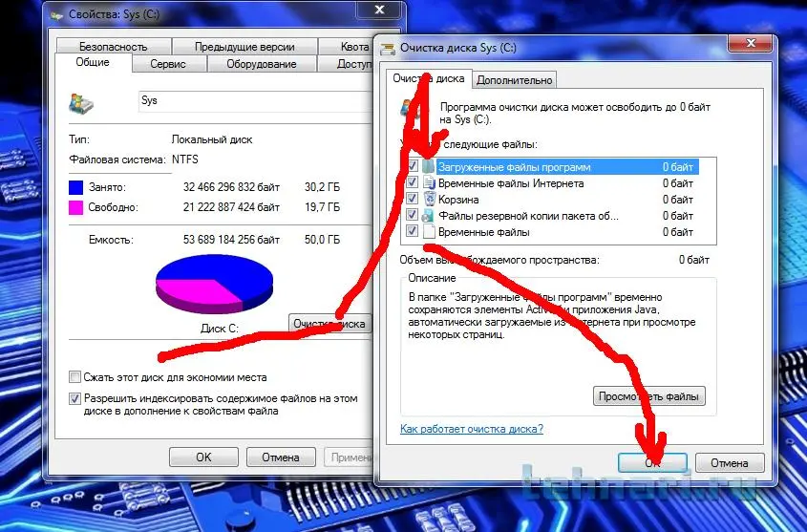Click Отмена in Disk Cleanup dialog
Image resolution: width=807 pixels, height=532 pixels.
click(x=730, y=462)
